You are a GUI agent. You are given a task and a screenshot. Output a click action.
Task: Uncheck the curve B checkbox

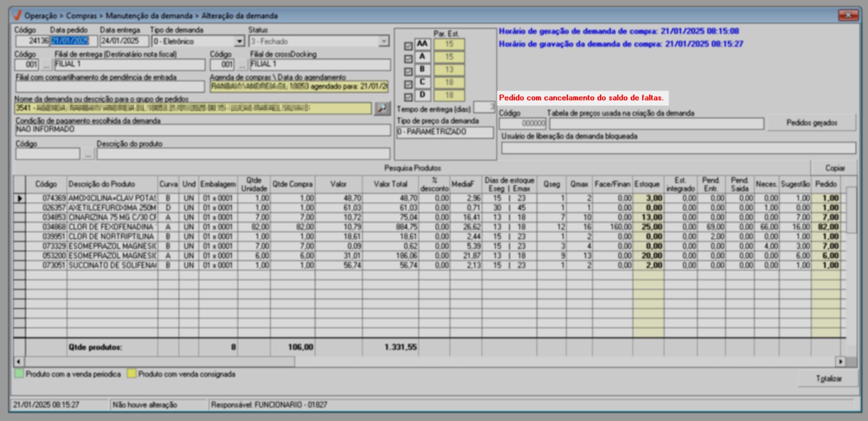pos(408,72)
